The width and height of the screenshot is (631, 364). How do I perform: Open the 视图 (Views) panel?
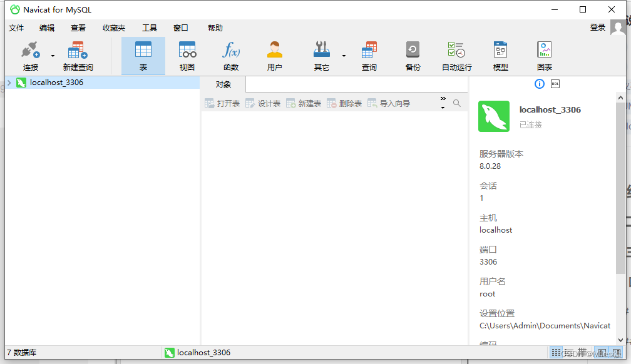point(187,55)
